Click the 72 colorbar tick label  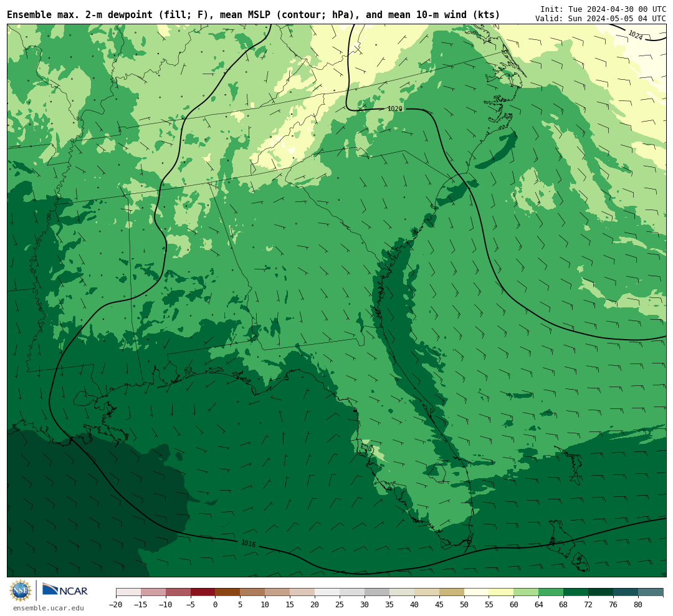click(588, 605)
